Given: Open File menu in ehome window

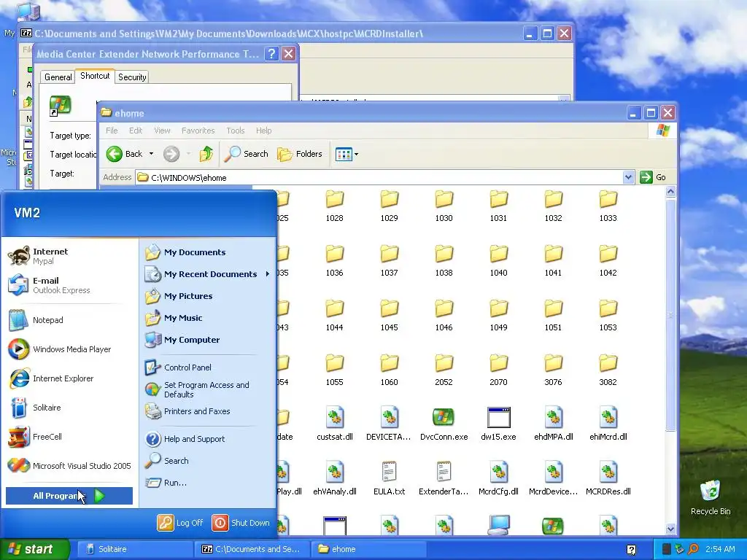Looking at the screenshot, I should tap(112, 131).
